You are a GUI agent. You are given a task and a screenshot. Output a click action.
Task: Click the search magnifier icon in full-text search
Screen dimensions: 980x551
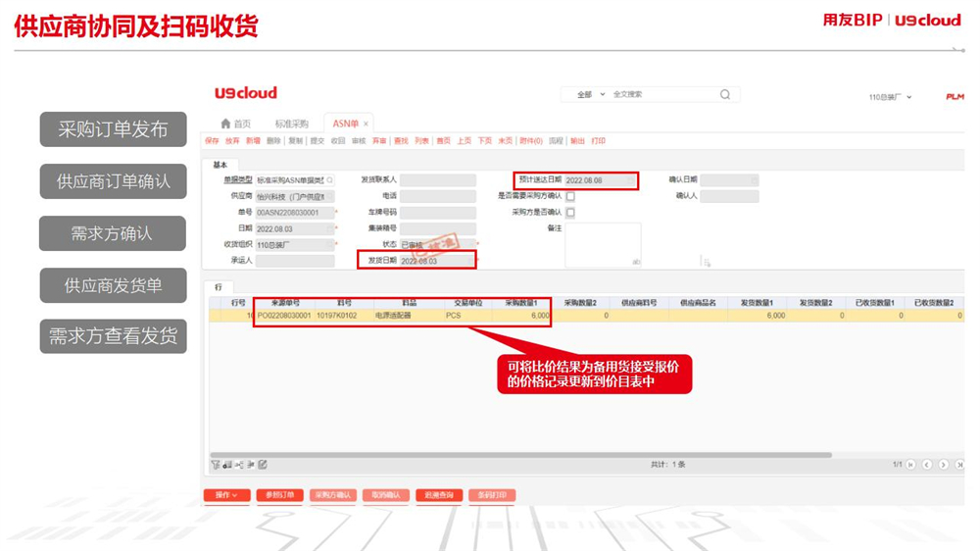point(725,94)
